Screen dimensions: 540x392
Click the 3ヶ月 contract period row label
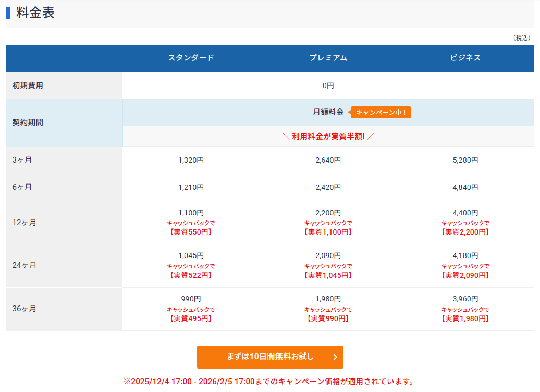click(22, 160)
